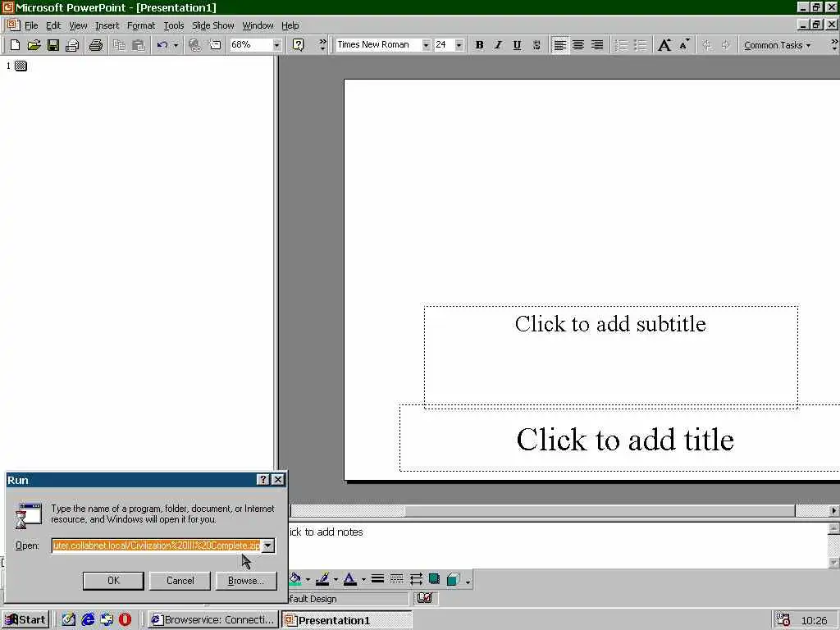Click the Promote left arrow icon

[x=707, y=45]
